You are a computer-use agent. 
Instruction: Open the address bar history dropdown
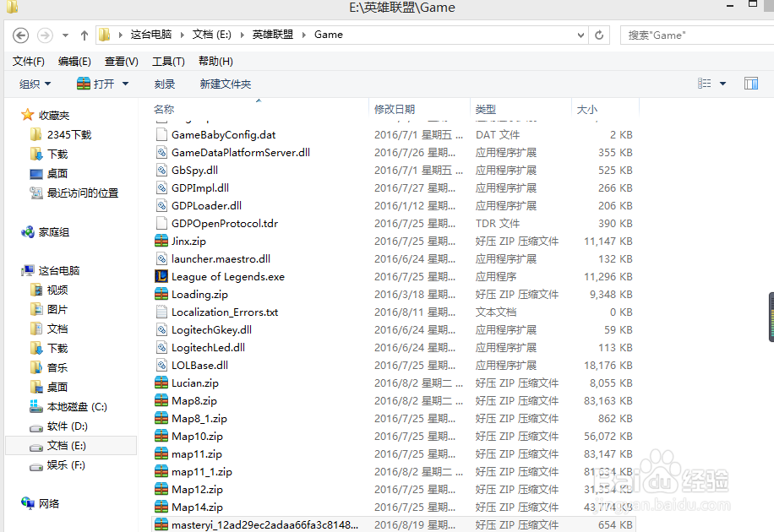[x=579, y=35]
